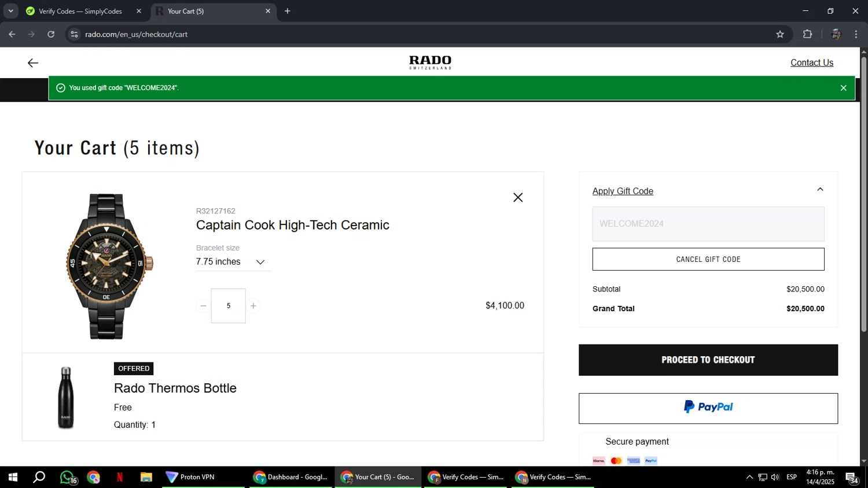Close the Verify Codes — SimplyCodes tab
868x488 pixels.
139,11
